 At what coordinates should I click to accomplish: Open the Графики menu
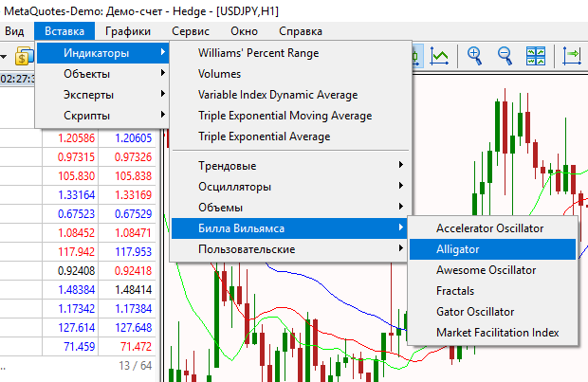(x=128, y=31)
